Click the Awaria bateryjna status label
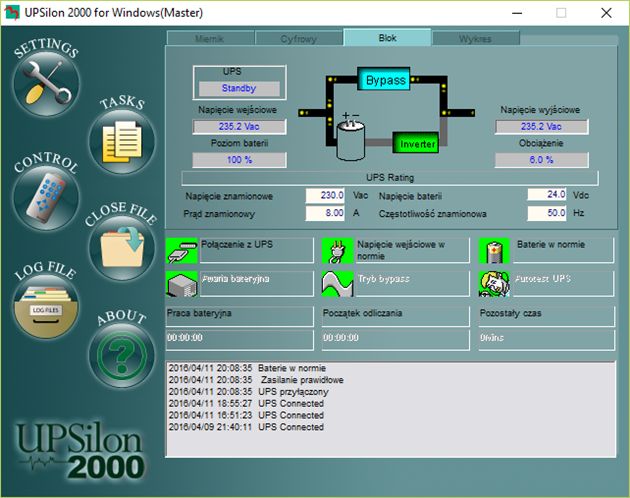Viewport: 630px width, 498px height. click(256, 284)
